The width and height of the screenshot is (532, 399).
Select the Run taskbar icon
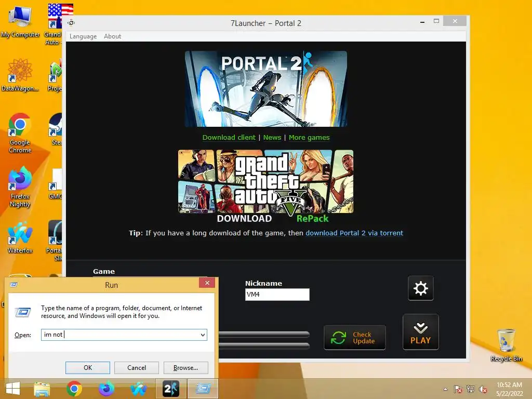pyautogui.click(x=203, y=389)
